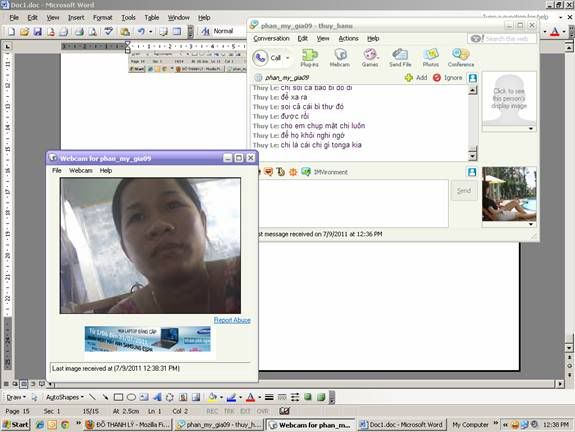Open the Plug-ins icon in chat window
This screenshot has width=575, height=432.
coord(310,58)
